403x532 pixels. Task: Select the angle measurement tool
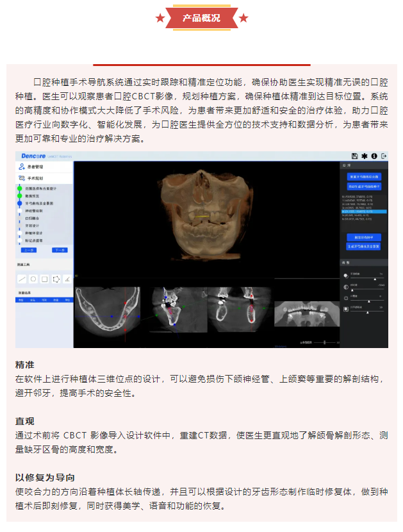[67, 279]
